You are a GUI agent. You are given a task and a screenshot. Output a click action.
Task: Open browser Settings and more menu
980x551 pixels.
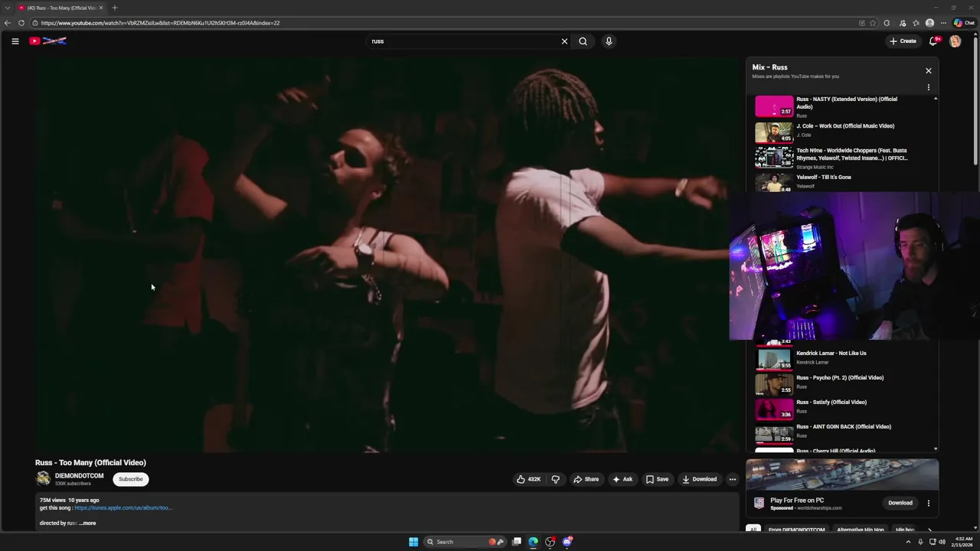tap(942, 23)
